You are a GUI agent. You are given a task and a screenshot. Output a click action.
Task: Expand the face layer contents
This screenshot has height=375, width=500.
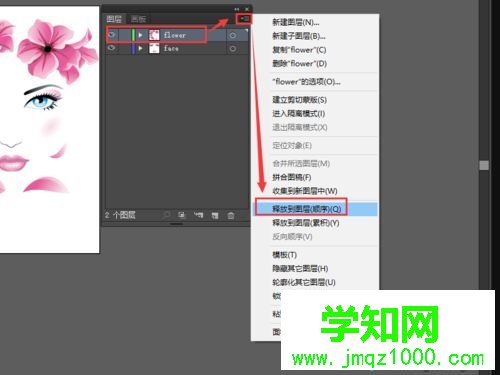pos(141,48)
